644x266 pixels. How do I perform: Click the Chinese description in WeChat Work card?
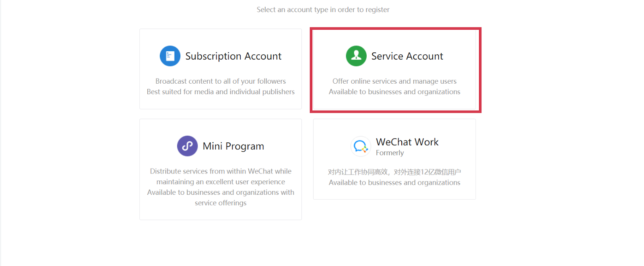(394, 172)
